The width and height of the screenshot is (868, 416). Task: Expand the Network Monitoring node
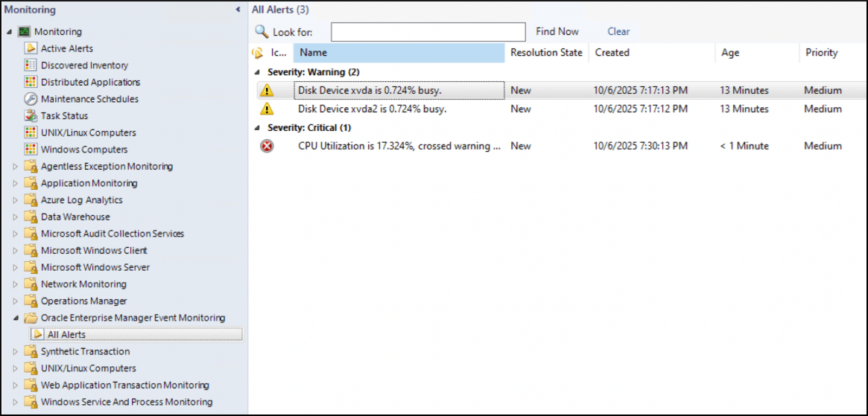coord(16,284)
